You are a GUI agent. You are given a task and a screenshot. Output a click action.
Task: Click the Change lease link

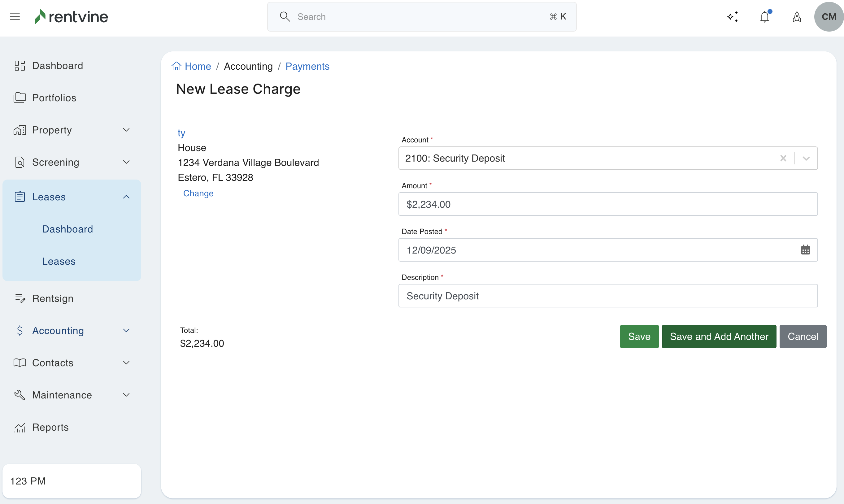(198, 193)
